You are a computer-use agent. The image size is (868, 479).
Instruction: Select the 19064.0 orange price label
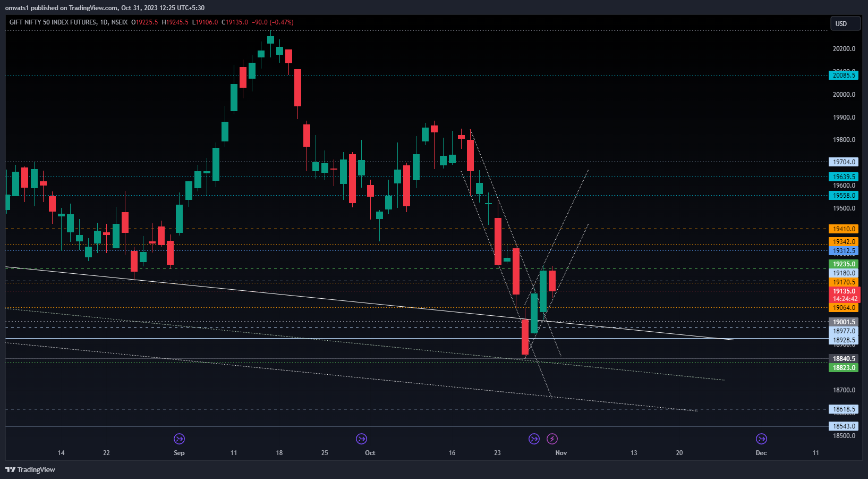pos(844,308)
